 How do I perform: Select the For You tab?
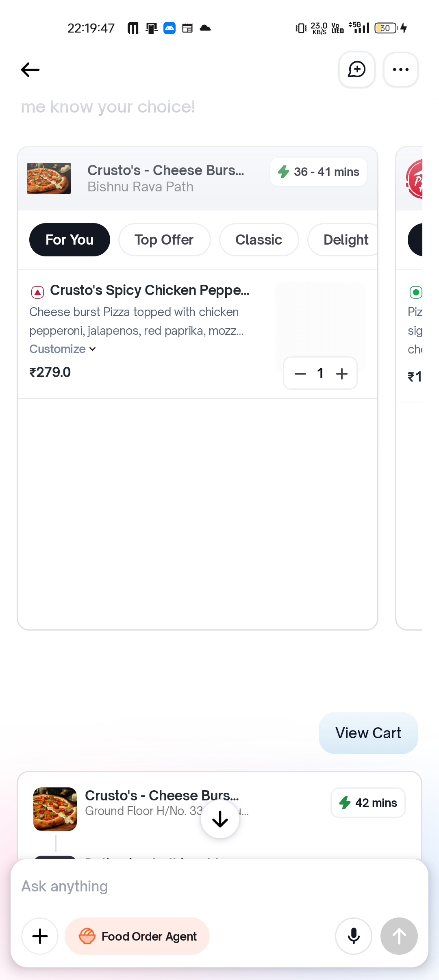70,240
